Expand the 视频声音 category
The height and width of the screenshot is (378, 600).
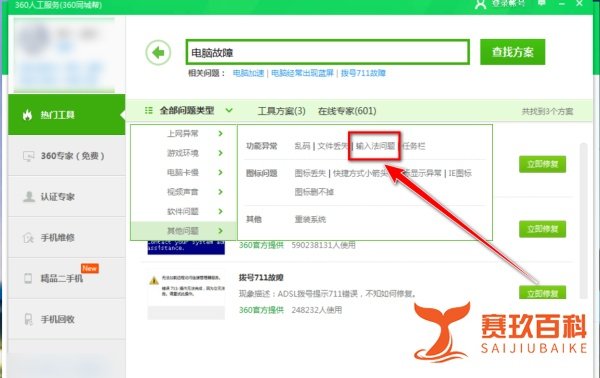[x=184, y=192]
